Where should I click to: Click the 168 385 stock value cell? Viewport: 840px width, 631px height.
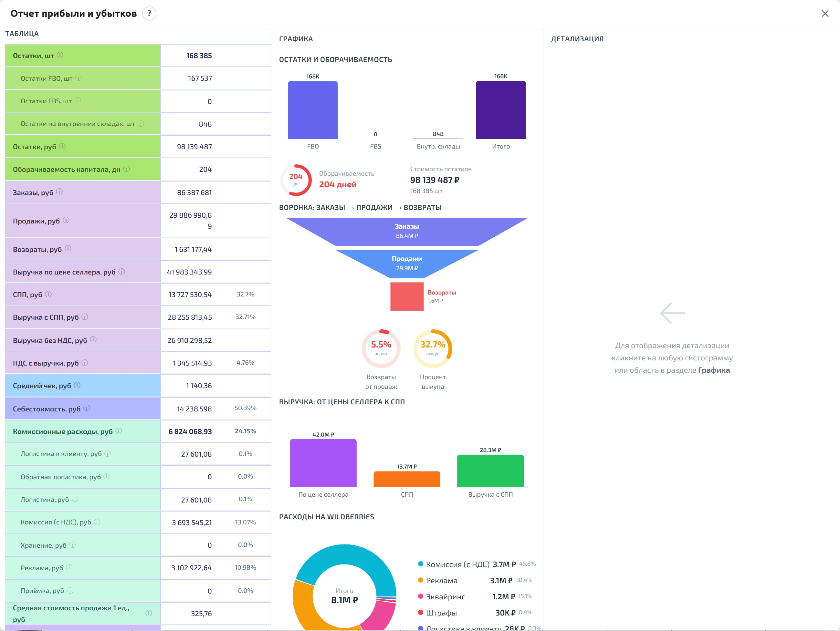(x=199, y=56)
